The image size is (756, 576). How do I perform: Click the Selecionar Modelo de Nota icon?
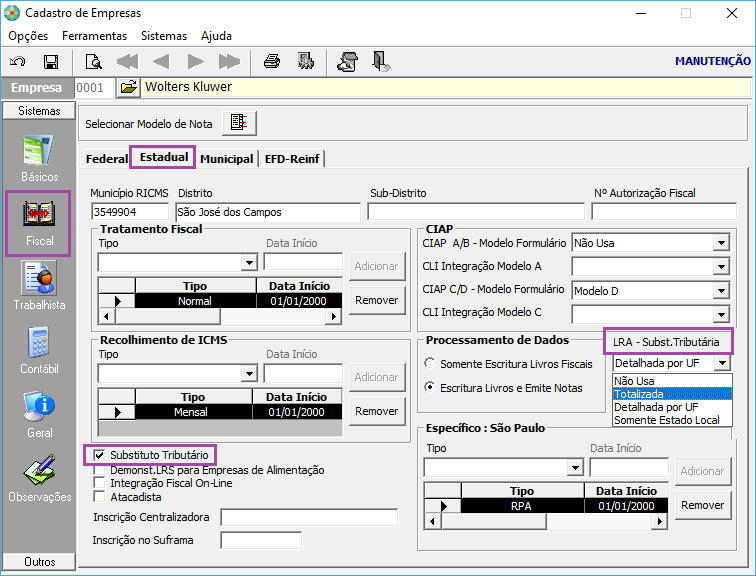coord(239,123)
